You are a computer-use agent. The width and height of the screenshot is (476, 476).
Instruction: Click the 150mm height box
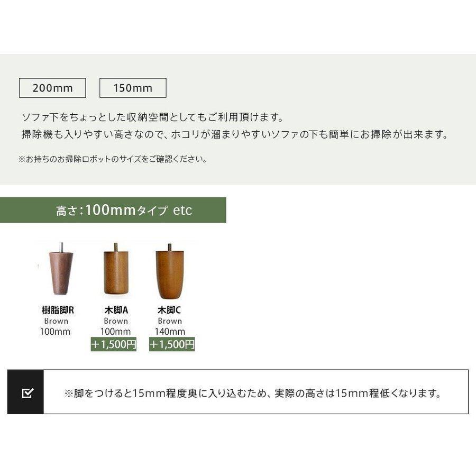[x=133, y=88]
